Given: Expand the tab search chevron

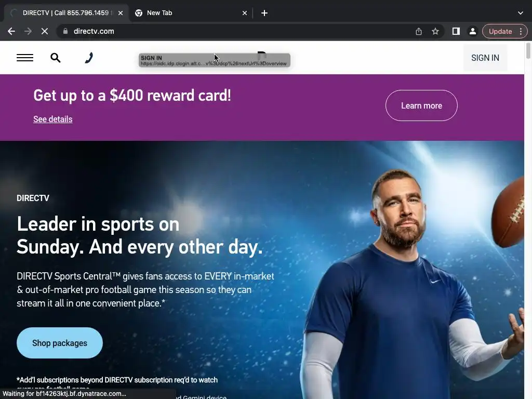Looking at the screenshot, I should click(521, 13).
